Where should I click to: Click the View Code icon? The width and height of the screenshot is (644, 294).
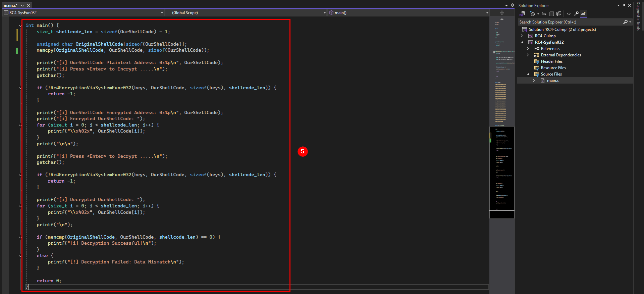click(569, 14)
